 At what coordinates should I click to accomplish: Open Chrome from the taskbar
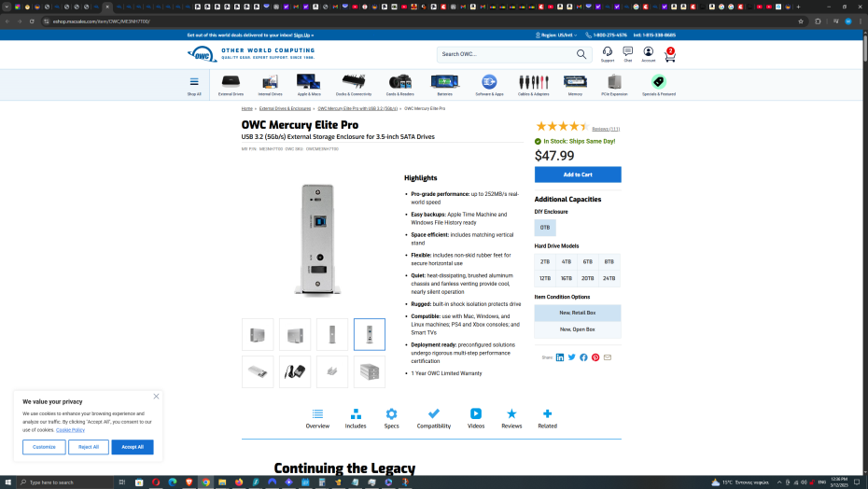pos(205,482)
